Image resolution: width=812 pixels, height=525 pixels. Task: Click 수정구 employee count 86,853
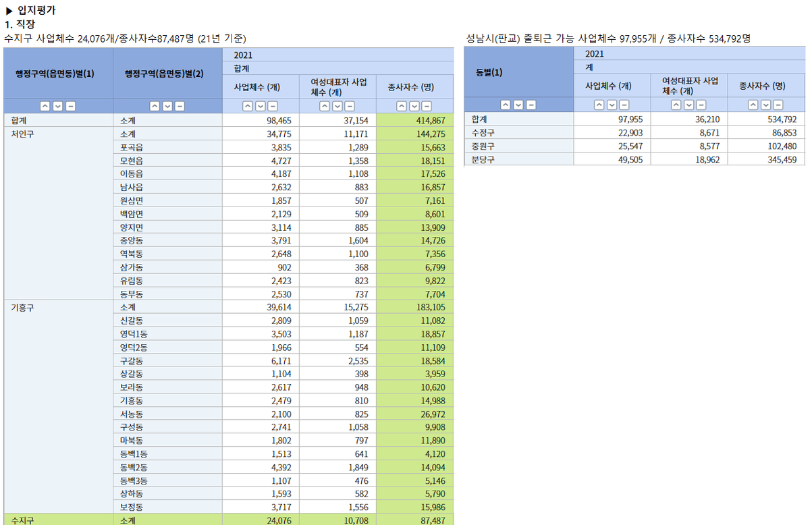(783, 133)
